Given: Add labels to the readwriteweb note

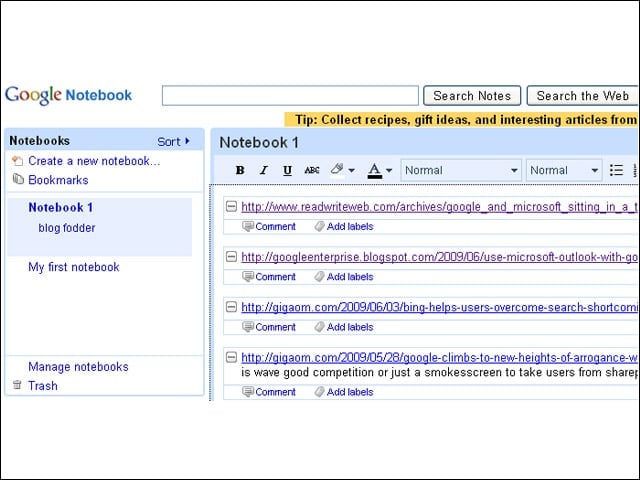Looking at the screenshot, I should pos(350,227).
